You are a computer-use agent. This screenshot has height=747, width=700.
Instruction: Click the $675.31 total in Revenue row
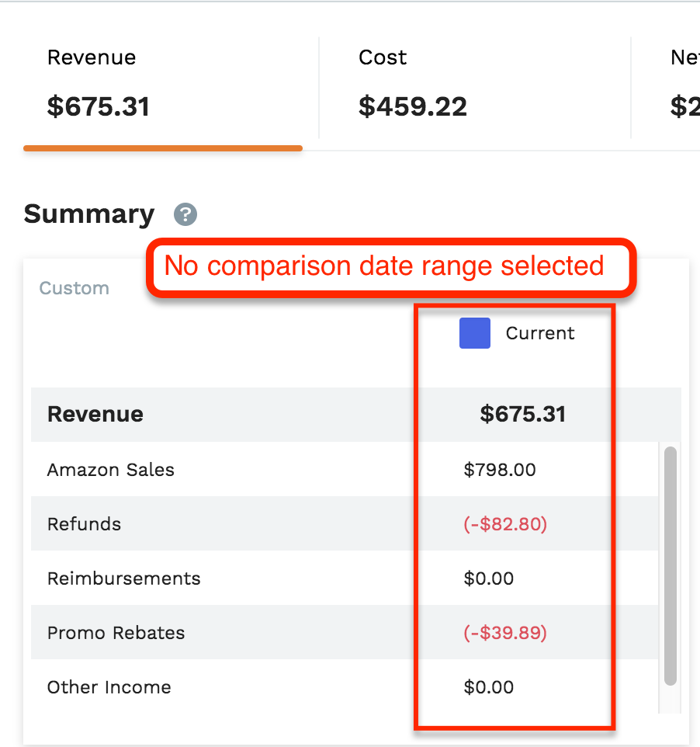(x=523, y=414)
